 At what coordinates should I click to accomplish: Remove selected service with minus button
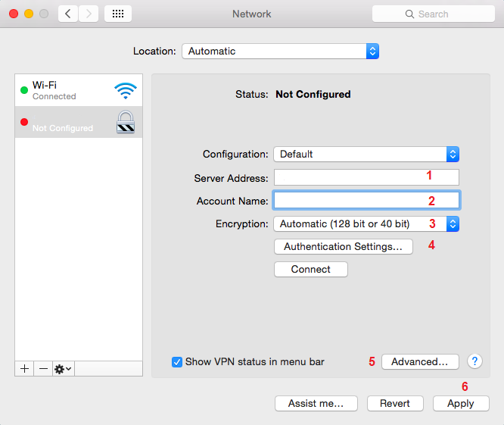click(43, 368)
